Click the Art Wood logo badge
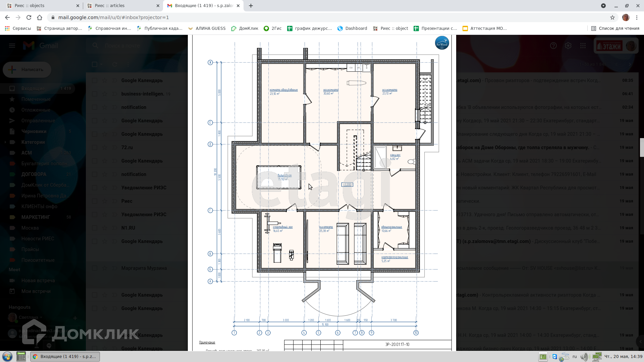The image size is (644, 362). point(442,43)
